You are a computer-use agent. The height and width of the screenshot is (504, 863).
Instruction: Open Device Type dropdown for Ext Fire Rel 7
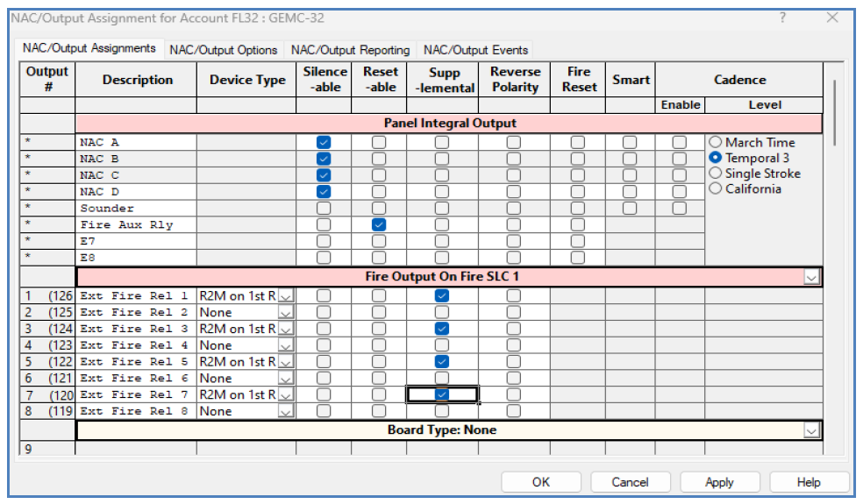pos(286,395)
